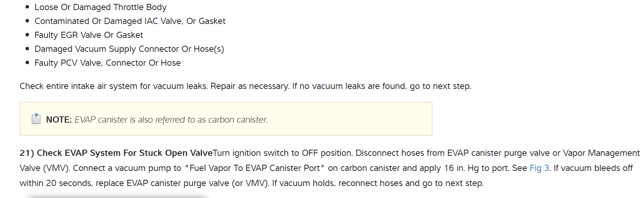
Task: Open the Fig 3 link
Action: click(x=539, y=168)
